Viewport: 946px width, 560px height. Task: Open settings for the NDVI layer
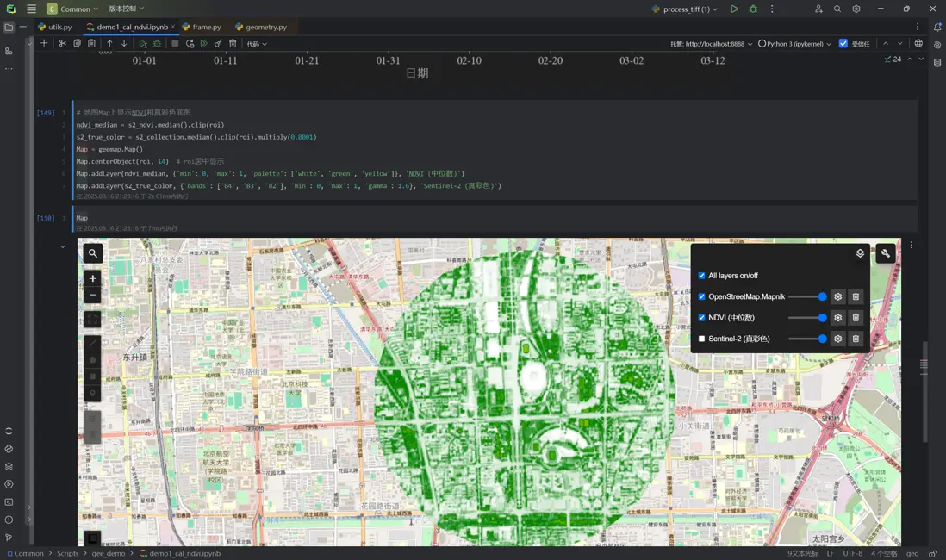[837, 318]
